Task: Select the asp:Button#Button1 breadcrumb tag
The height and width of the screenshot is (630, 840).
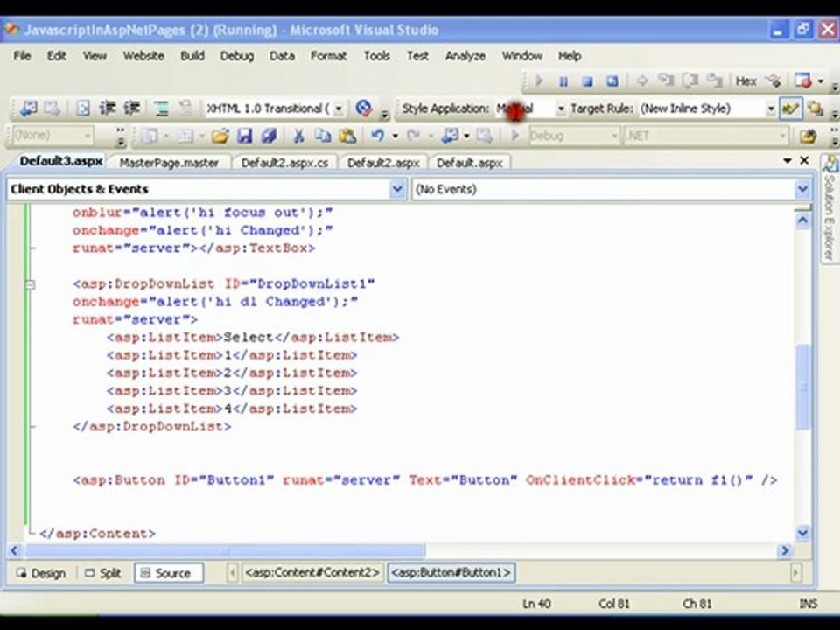Action: (451, 572)
